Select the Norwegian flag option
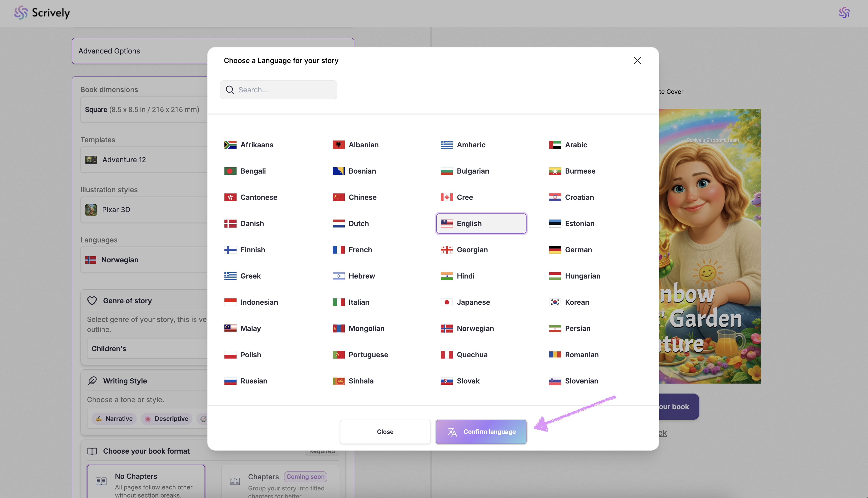The image size is (868, 498). click(x=446, y=328)
